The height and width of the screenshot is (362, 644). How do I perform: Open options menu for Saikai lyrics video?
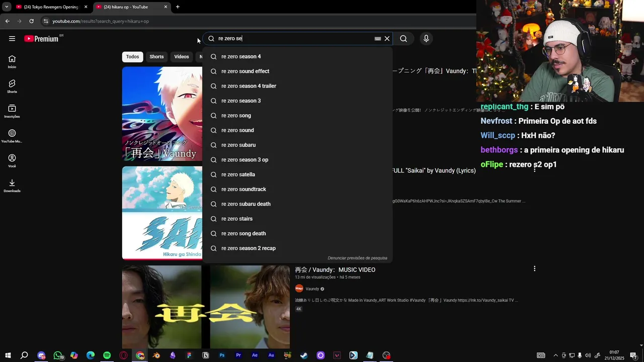point(534,170)
